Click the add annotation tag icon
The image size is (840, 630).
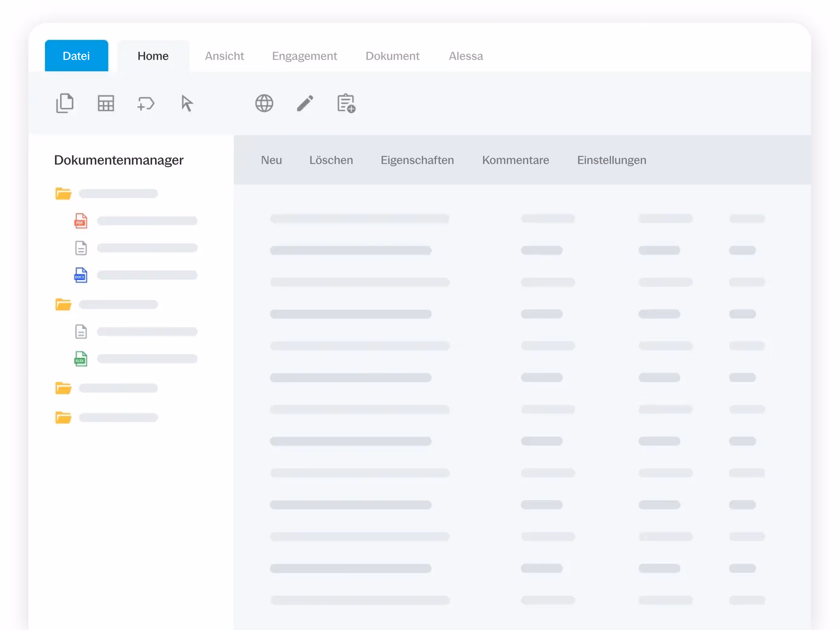coord(146,103)
